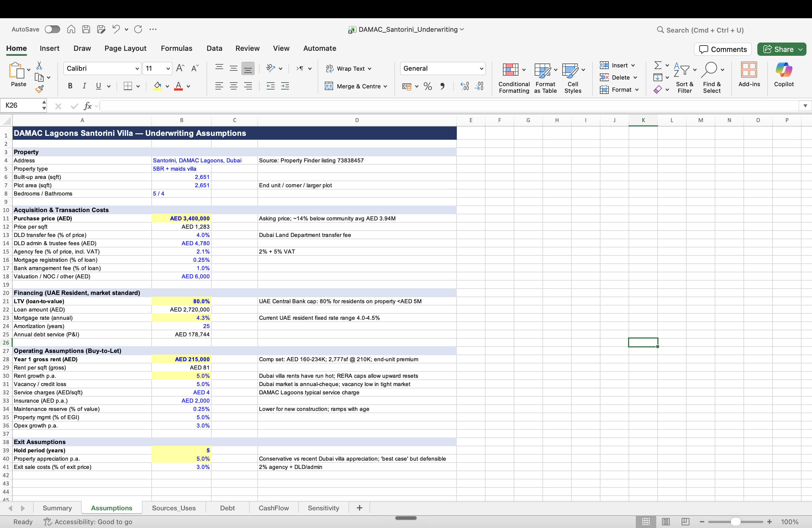Click the Borders icon

[128, 86]
